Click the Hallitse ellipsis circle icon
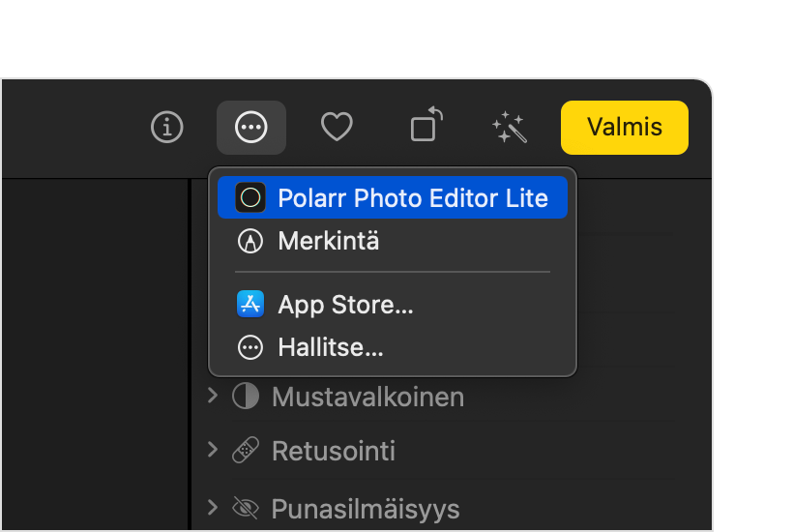Image resolution: width=793 pixels, height=532 pixels. click(x=250, y=347)
